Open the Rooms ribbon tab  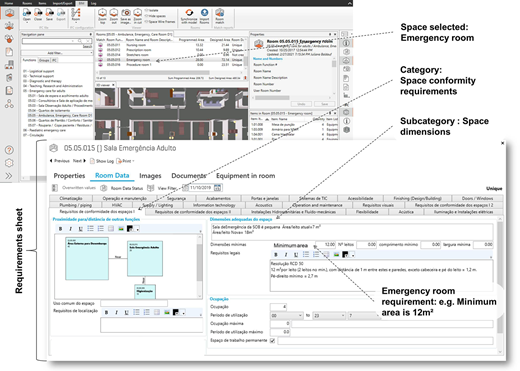27,3
